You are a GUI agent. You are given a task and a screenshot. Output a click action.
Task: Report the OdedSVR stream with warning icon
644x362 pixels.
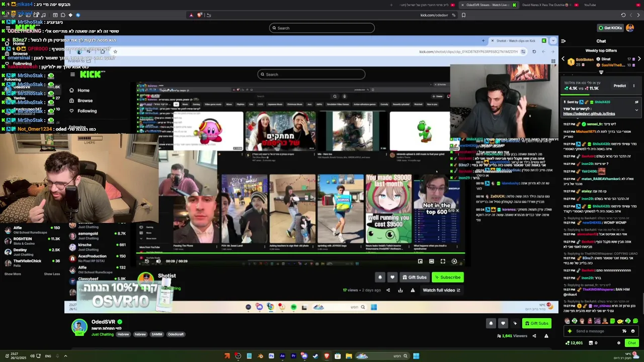546,336
